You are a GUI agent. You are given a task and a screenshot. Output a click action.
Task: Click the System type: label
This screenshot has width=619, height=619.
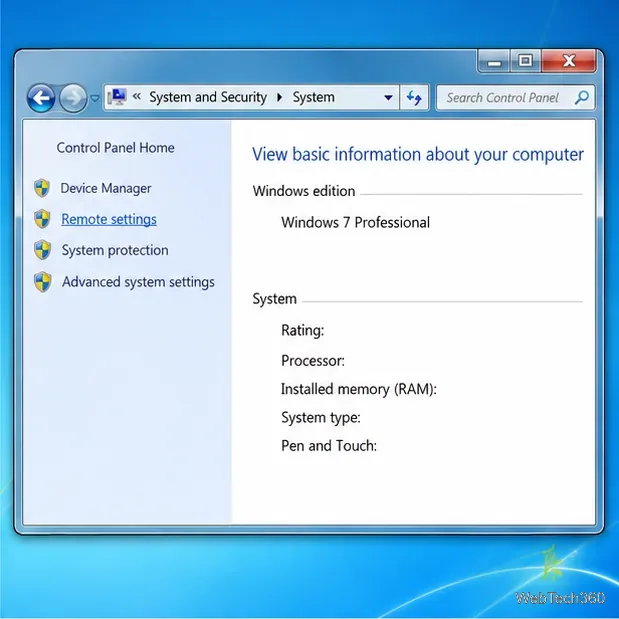point(321,418)
